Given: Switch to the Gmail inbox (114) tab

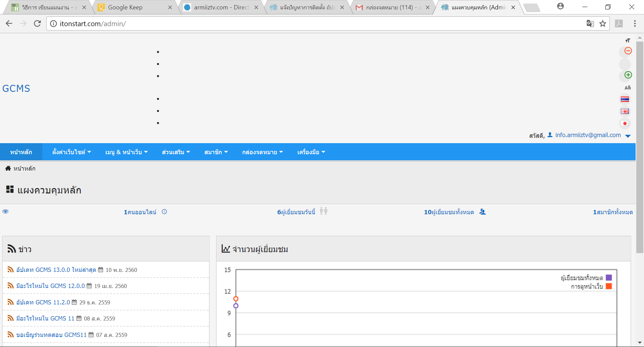Looking at the screenshot, I should click(x=392, y=7).
